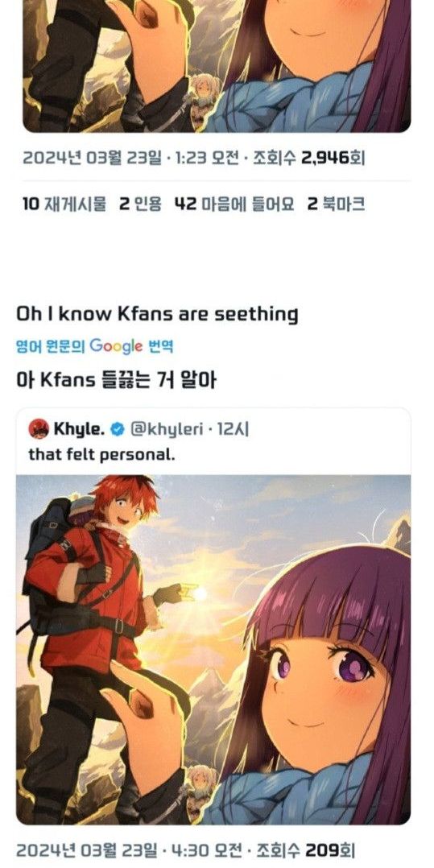This screenshot has height=868, width=434.
Task: Click the Google logo in translation label
Action: 116,346
